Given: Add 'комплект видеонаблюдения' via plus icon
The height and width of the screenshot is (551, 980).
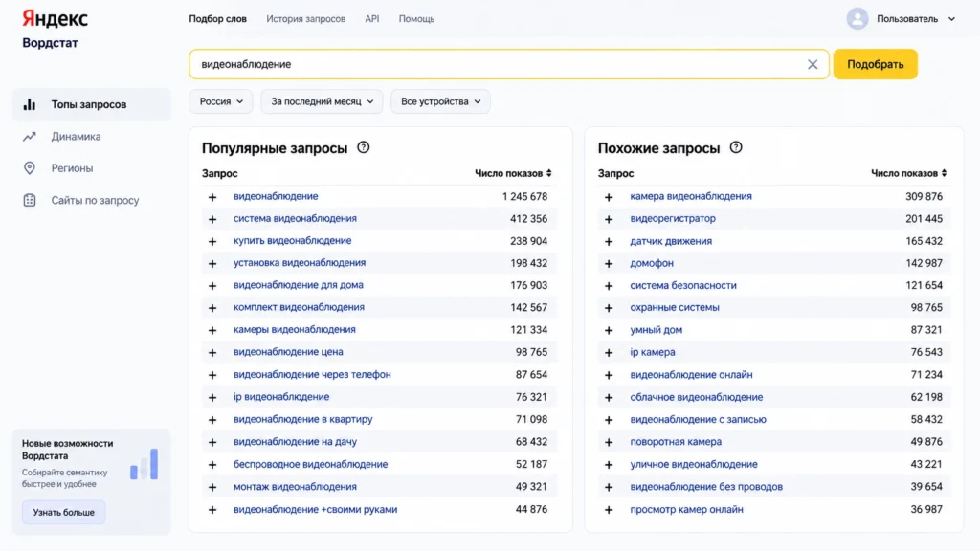Looking at the screenshot, I should 212,308.
